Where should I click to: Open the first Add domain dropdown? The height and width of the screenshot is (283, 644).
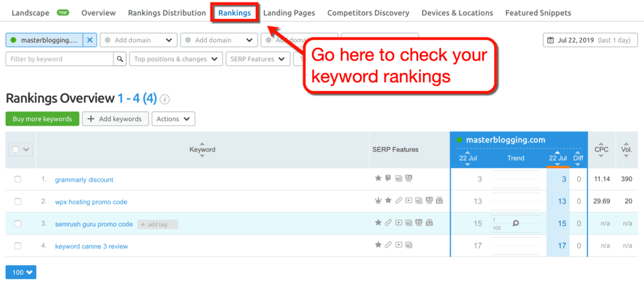click(x=138, y=41)
